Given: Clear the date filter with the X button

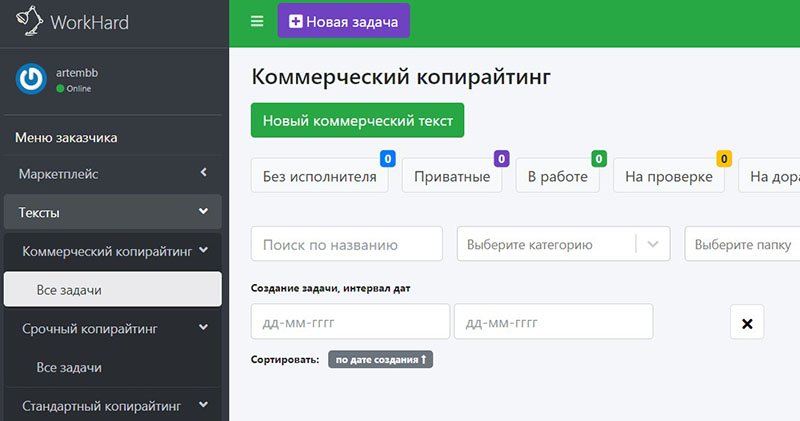Looking at the screenshot, I should pos(747,322).
